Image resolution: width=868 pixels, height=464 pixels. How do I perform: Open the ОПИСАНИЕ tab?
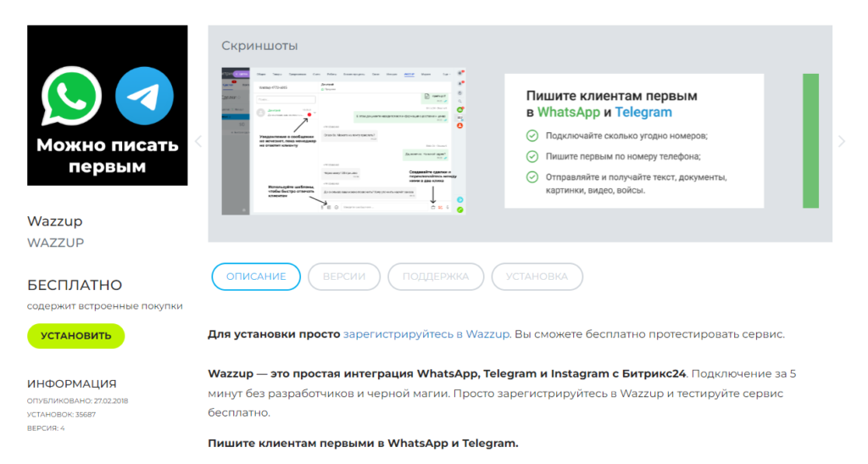click(255, 277)
